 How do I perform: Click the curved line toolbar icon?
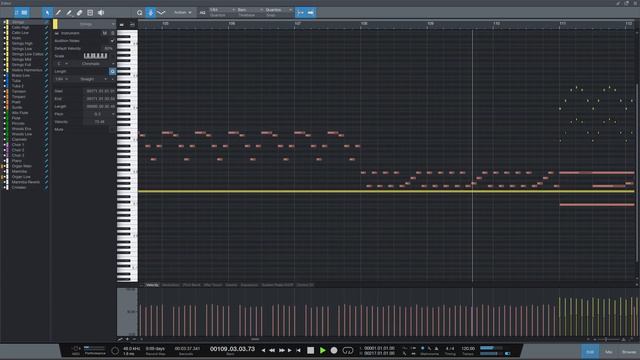coord(161,13)
